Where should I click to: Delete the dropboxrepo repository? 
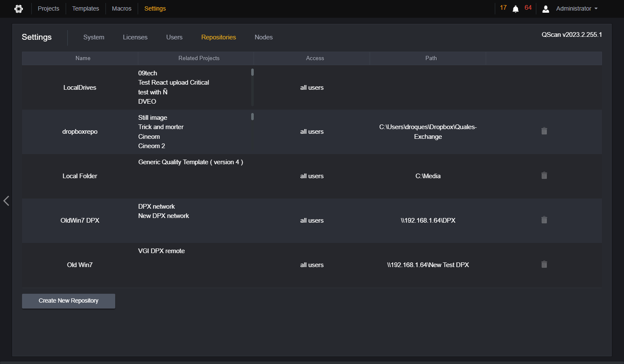tap(544, 131)
